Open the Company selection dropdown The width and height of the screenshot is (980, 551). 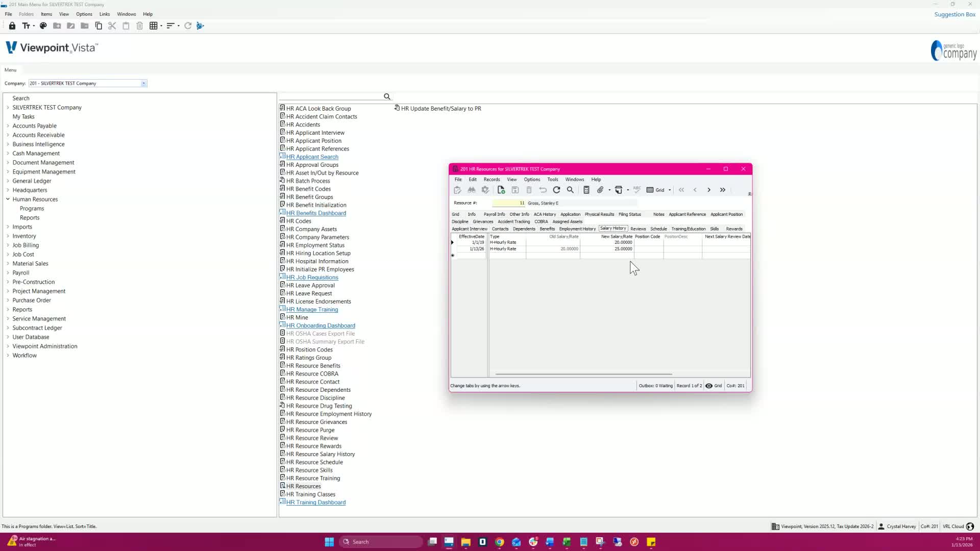[143, 83]
